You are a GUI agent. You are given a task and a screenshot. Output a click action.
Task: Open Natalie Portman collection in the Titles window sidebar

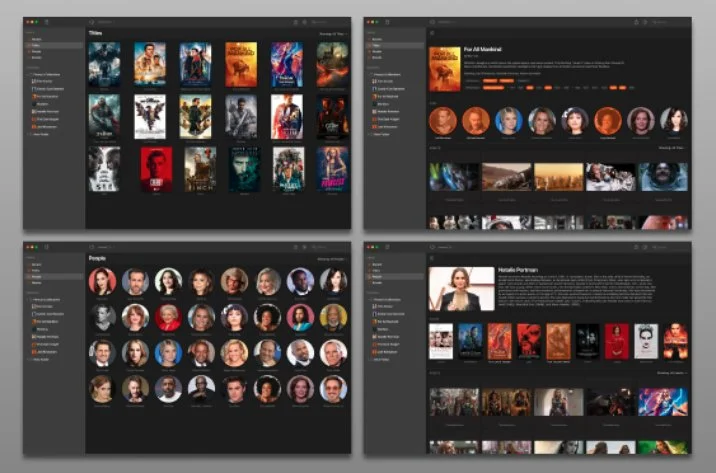[x=45, y=111]
